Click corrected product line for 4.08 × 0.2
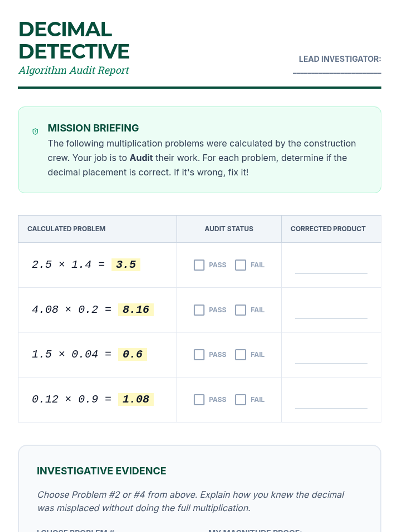Viewport: 399px width, 532px height. coord(331,314)
